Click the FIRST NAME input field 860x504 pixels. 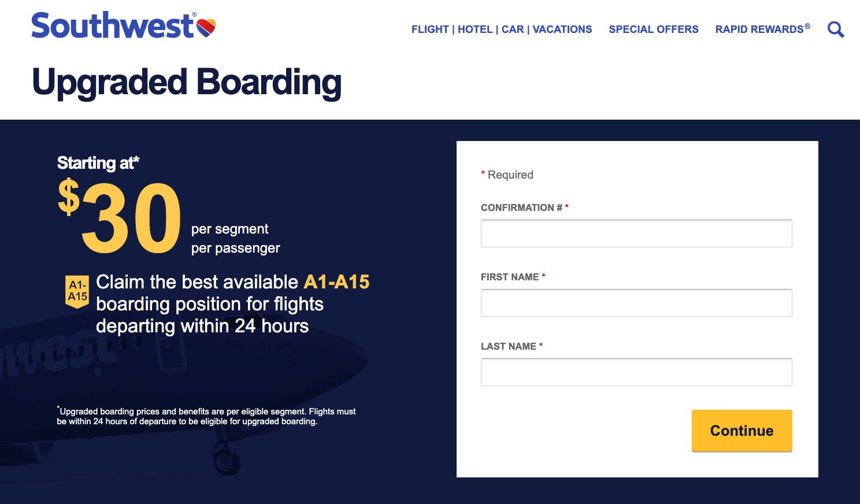coord(636,302)
